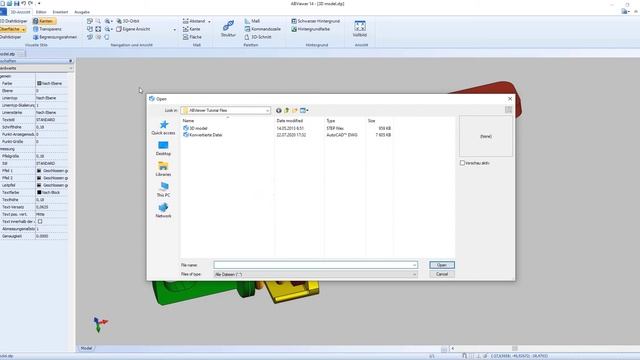Go to Quick access location
Viewport: 640px width, 360px height.
pos(163,127)
